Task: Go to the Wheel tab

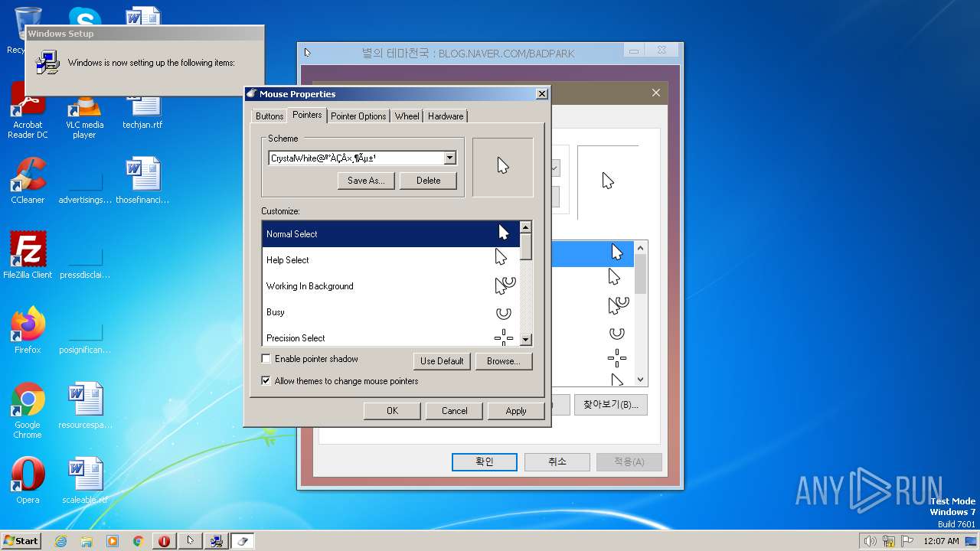Action: (x=407, y=116)
